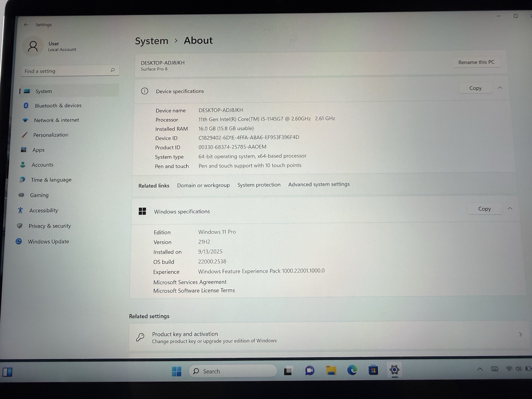Open Microsoft Software License Terms link
Image resolution: width=532 pixels, height=399 pixels.
[x=194, y=291]
